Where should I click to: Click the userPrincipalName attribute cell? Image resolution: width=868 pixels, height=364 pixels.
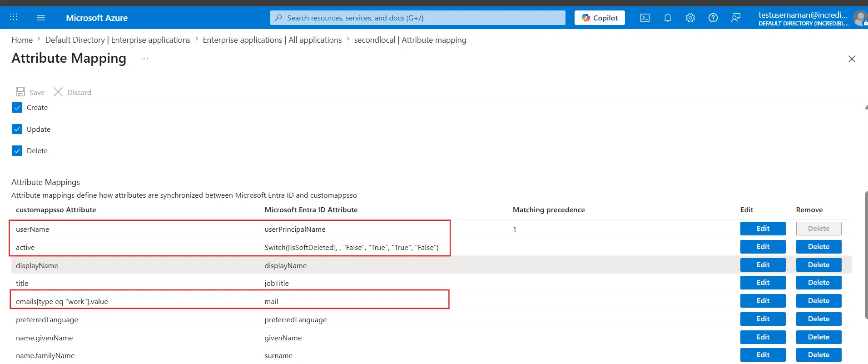point(295,229)
